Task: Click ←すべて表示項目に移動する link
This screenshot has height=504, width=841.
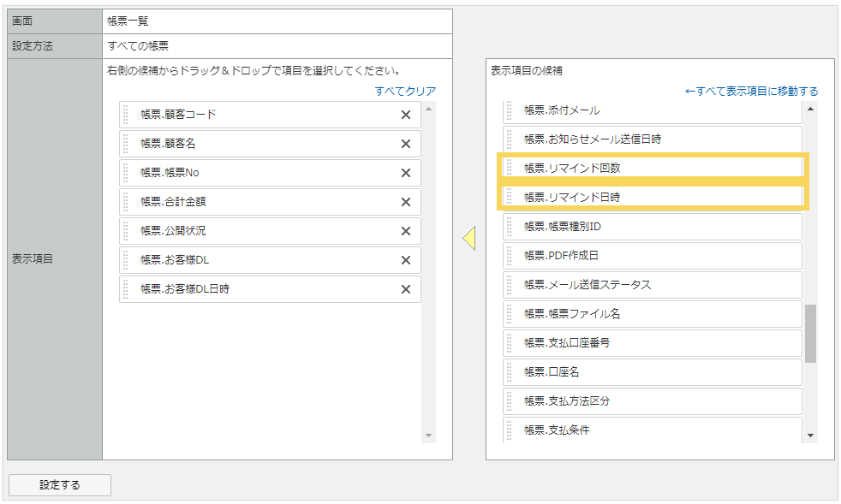Action: pos(751,91)
